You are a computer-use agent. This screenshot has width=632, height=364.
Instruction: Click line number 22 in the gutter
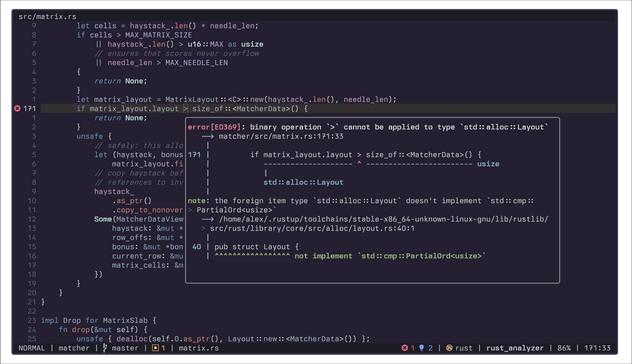tap(32, 311)
